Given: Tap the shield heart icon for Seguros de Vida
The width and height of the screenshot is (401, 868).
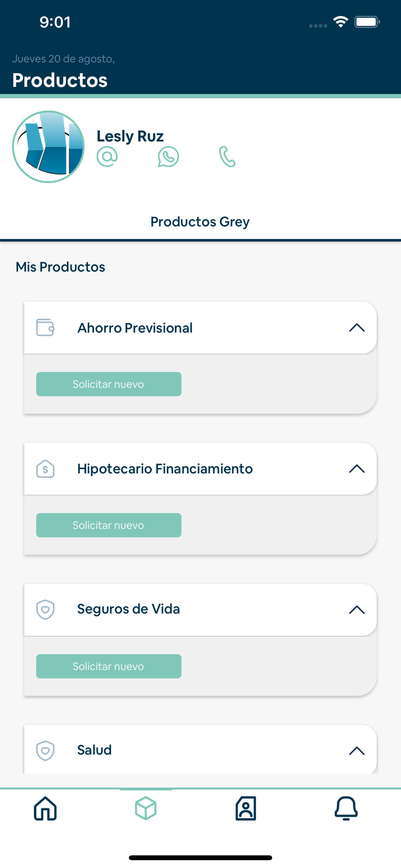Looking at the screenshot, I should click(45, 610).
